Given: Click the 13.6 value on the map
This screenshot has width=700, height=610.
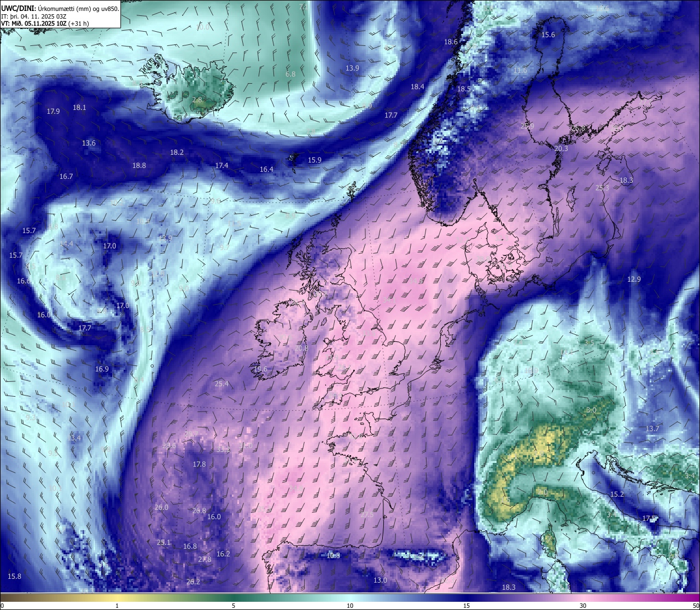Looking at the screenshot, I should [89, 143].
